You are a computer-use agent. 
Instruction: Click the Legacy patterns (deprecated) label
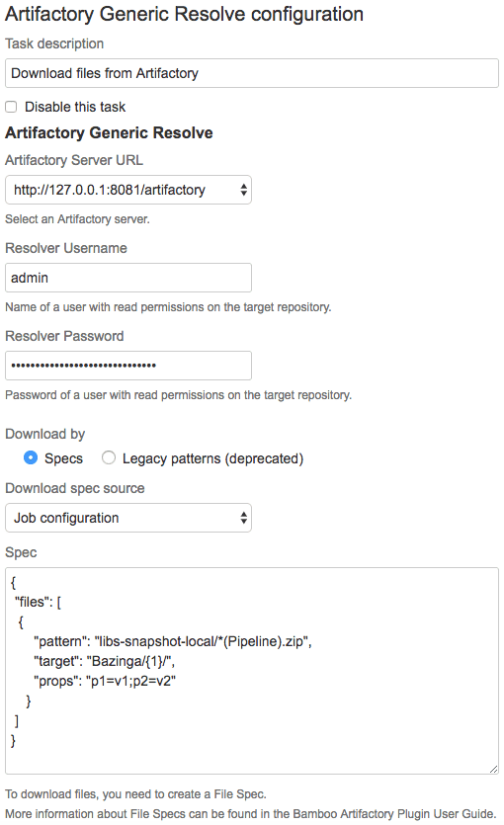point(213,458)
